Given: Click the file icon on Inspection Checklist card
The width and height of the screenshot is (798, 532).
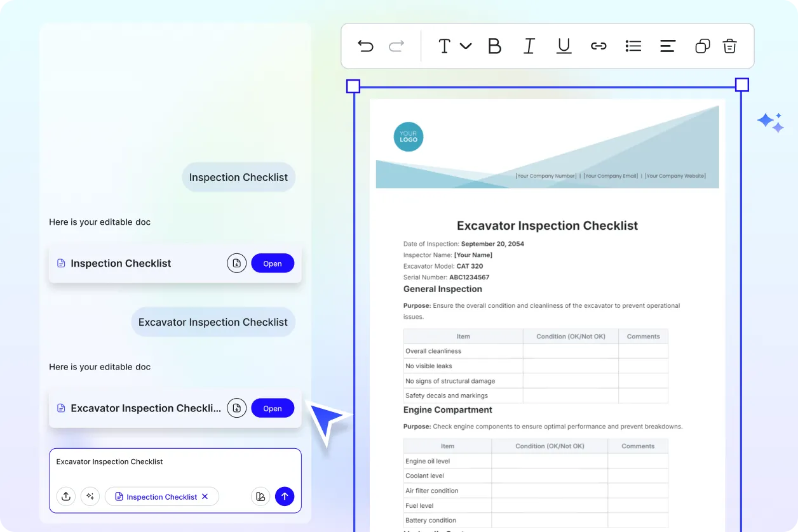Looking at the screenshot, I should pos(61,263).
